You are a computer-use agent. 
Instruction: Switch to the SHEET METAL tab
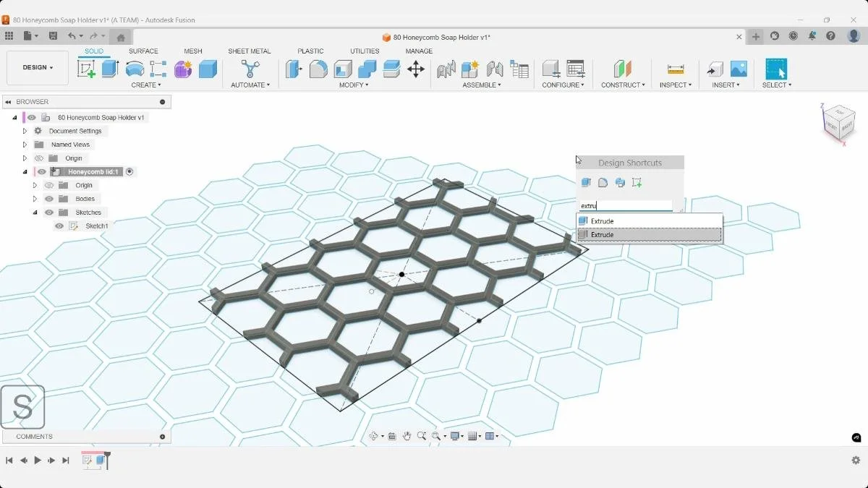coord(250,51)
